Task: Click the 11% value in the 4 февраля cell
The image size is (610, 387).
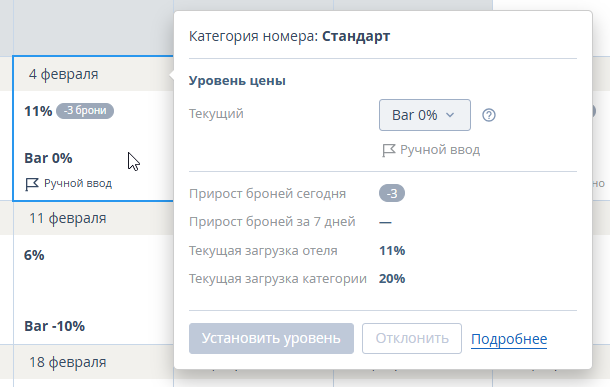Action: click(x=38, y=111)
